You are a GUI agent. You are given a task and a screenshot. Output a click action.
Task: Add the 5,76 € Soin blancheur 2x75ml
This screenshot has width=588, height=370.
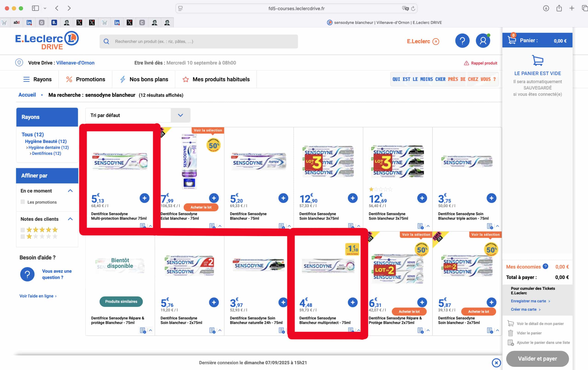214,302
